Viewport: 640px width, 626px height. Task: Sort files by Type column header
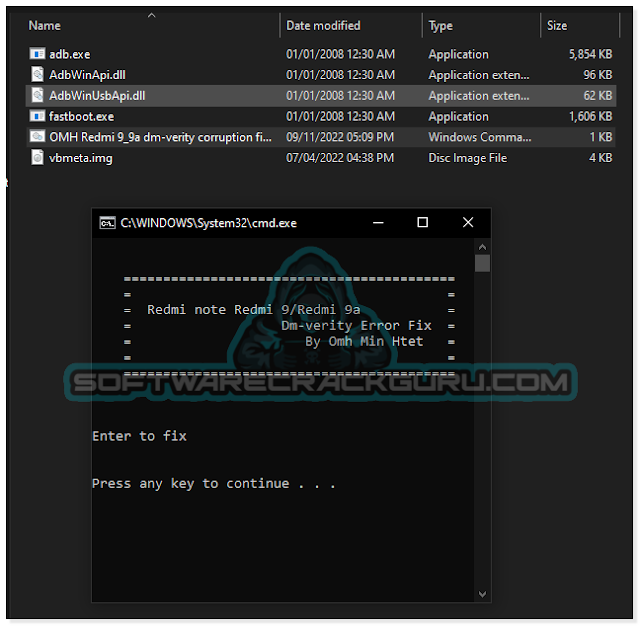point(440,25)
